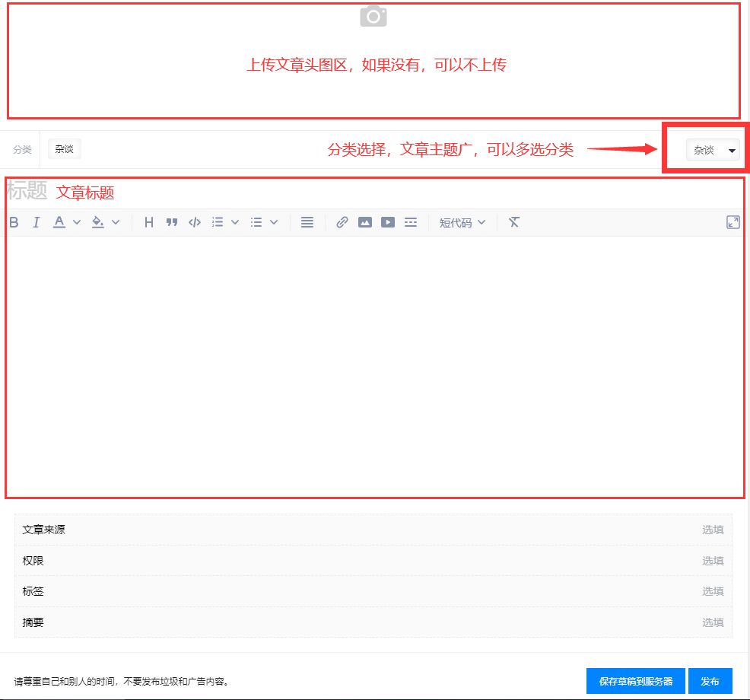
Task: Open the 短代码 shortcode dropdown
Action: (x=462, y=222)
